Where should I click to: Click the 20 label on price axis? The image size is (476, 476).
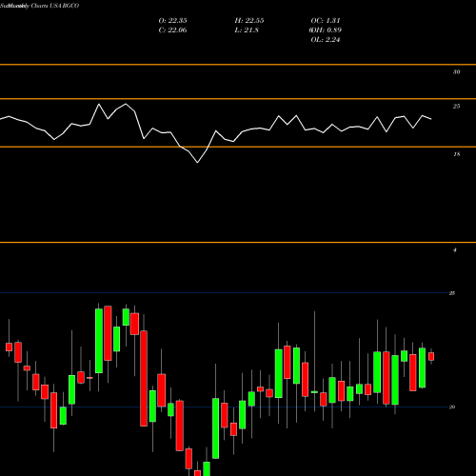(452, 407)
